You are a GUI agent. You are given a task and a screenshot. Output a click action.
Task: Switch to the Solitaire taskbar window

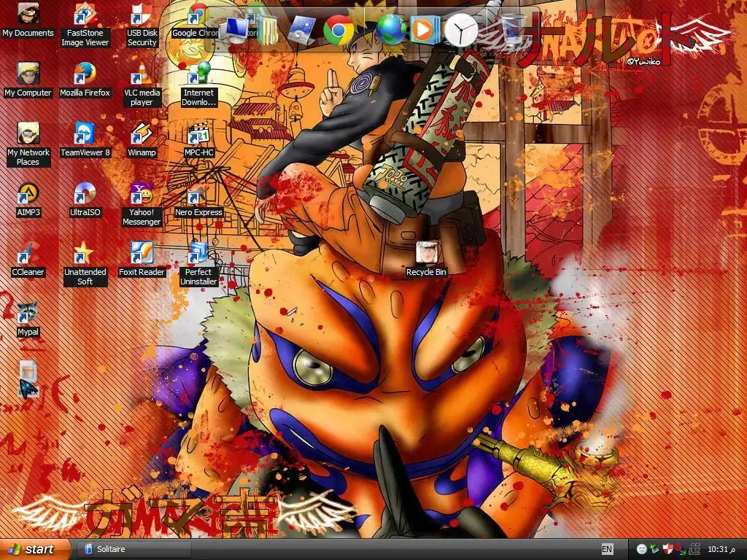[133, 549]
